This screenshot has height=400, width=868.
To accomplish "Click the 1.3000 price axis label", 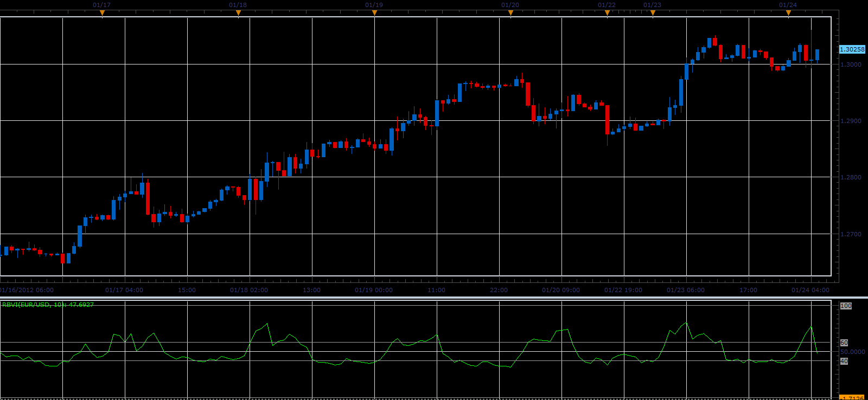I will [851, 64].
